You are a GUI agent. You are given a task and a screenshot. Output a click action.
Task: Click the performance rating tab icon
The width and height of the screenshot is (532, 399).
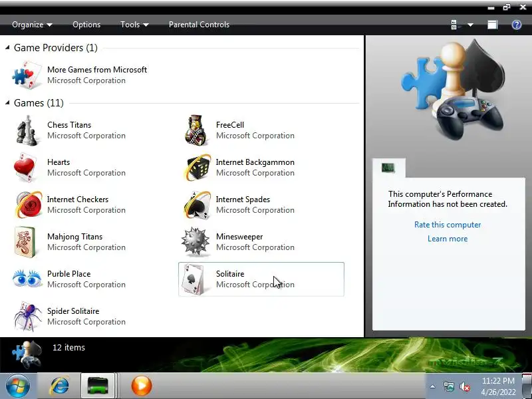tap(388, 168)
